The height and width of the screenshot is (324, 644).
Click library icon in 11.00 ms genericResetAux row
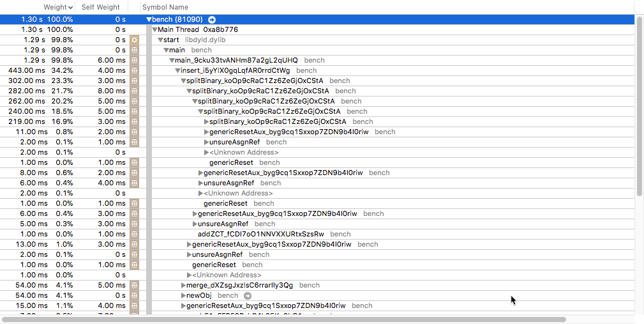tap(134, 132)
